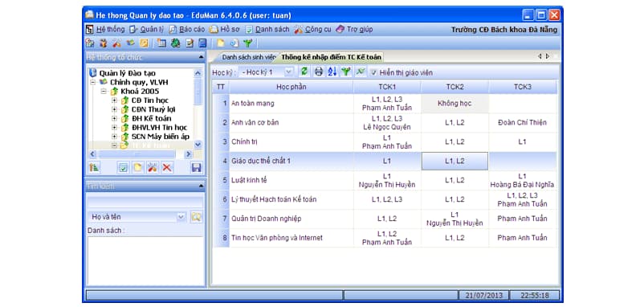Click the search text input field

[x=145, y=203]
